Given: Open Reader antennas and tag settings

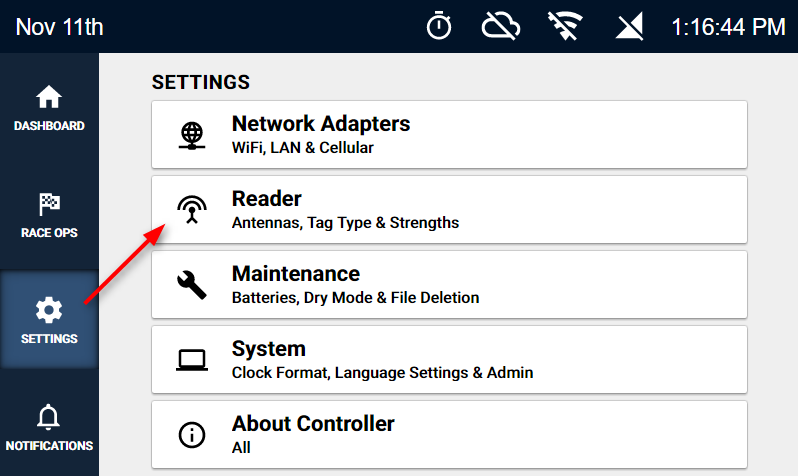Looking at the screenshot, I should tap(449, 210).
